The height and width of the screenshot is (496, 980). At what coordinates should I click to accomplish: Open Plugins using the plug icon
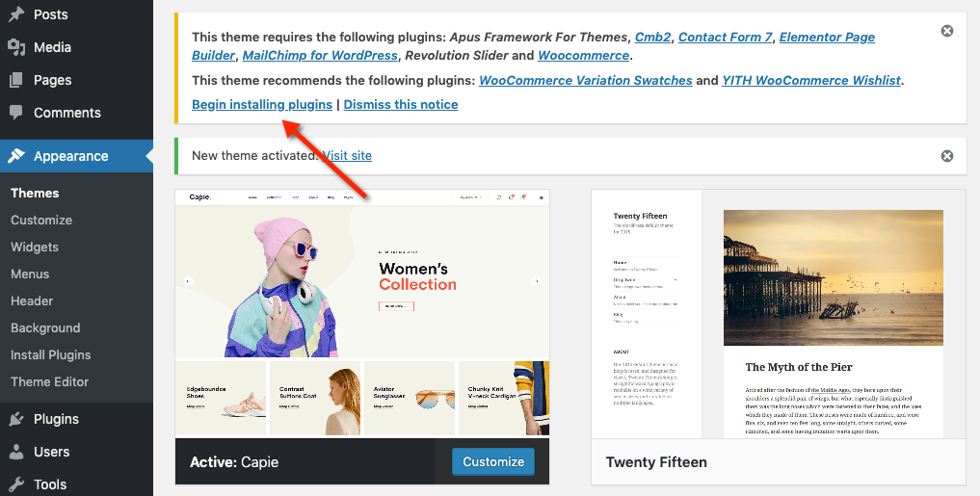[x=16, y=419]
